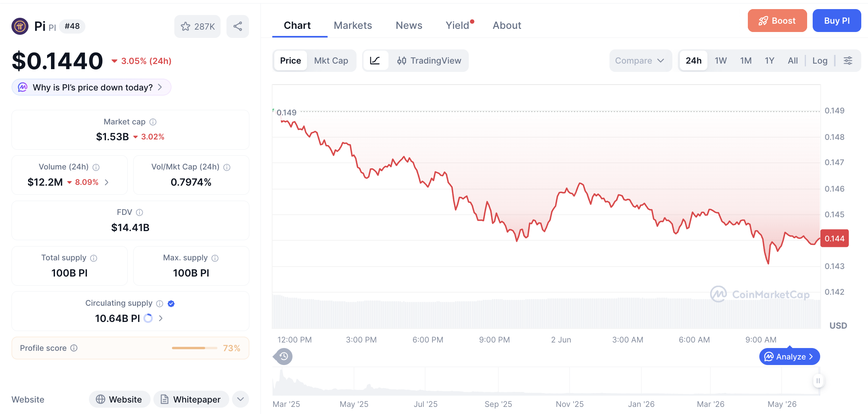Viewport: 868px width, 414px height.
Task: Click the $0.1440 price value
Action: [57, 61]
